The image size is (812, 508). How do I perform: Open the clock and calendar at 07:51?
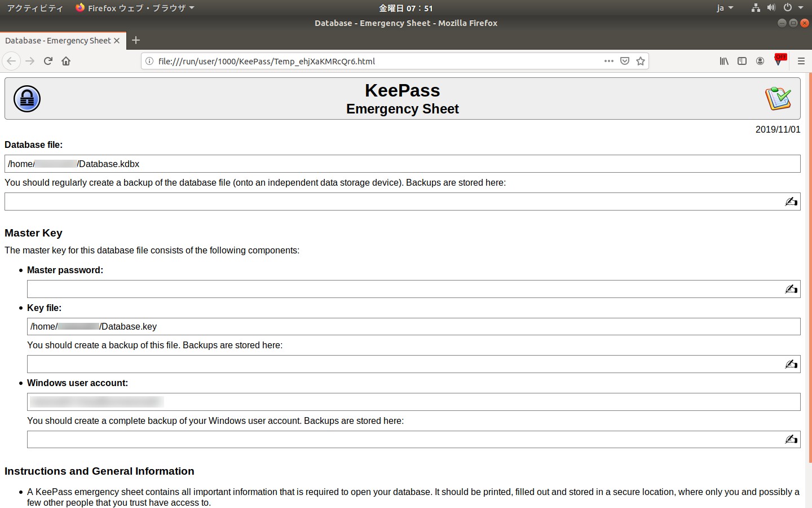point(406,8)
